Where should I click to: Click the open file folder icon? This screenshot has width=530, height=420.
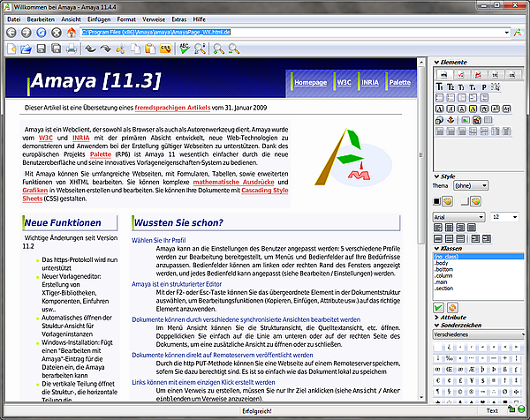click(x=26, y=49)
